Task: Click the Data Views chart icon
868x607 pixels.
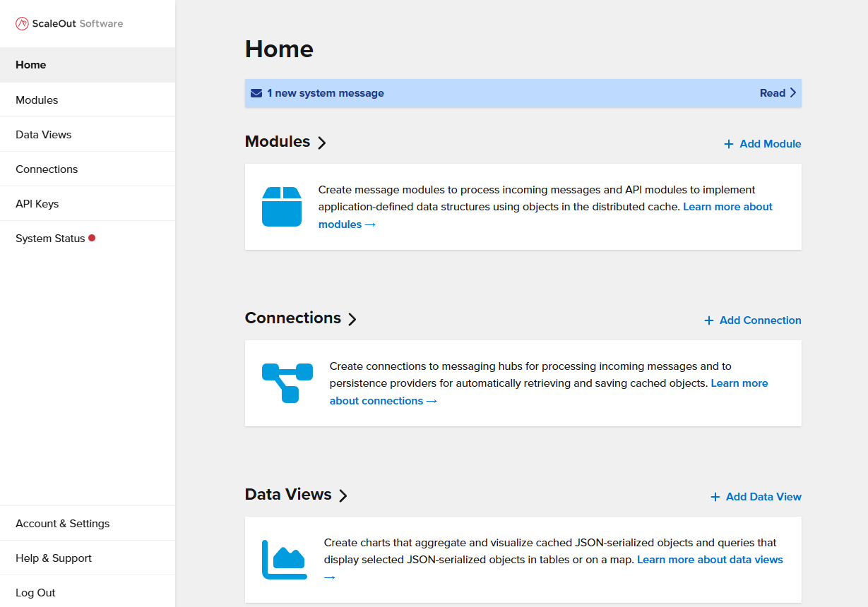Action: coord(284,560)
